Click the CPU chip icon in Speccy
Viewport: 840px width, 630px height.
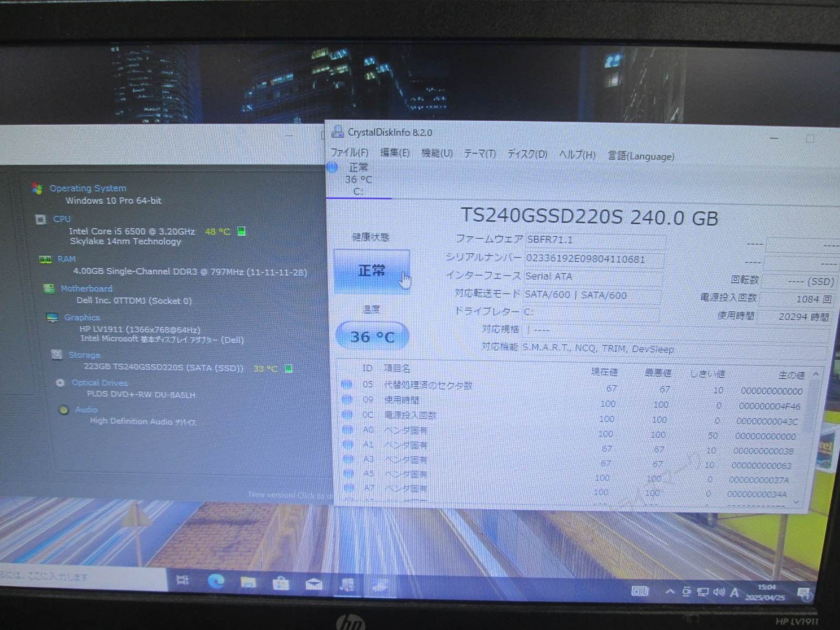click(40, 219)
